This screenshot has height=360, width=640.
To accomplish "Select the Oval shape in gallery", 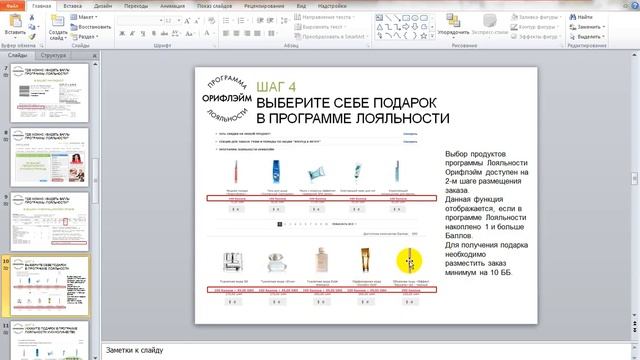I will [415, 18].
